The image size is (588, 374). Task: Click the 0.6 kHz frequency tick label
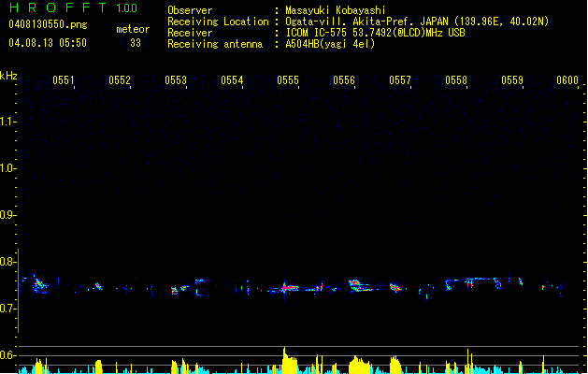[x=7, y=355]
